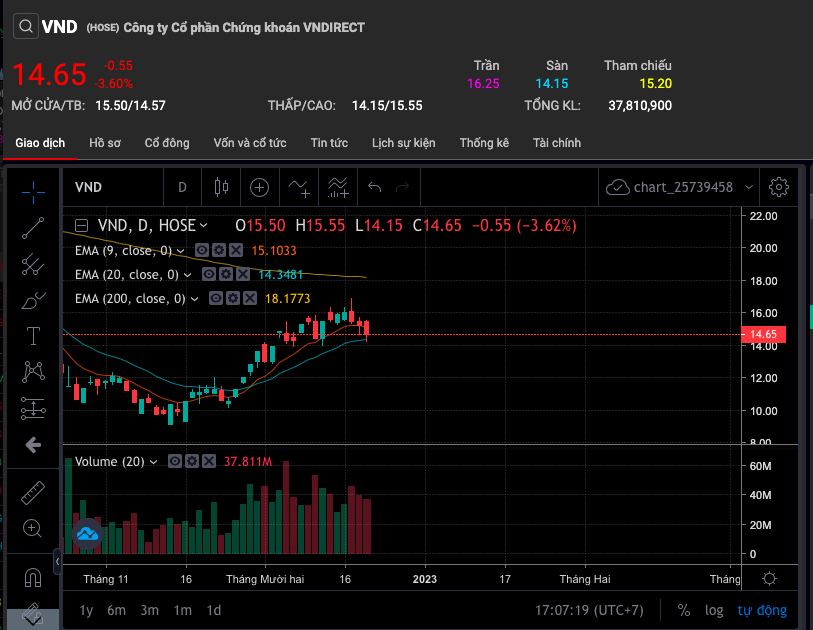Open the Thống kê tab
Image resolution: width=813 pixels, height=630 pixels.
tap(484, 143)
